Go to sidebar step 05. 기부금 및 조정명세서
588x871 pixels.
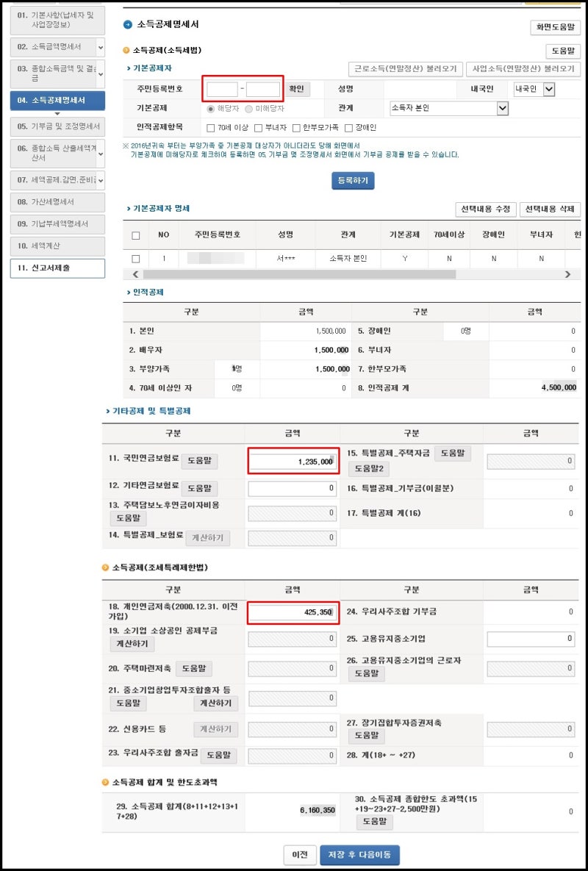click(57, 126)
